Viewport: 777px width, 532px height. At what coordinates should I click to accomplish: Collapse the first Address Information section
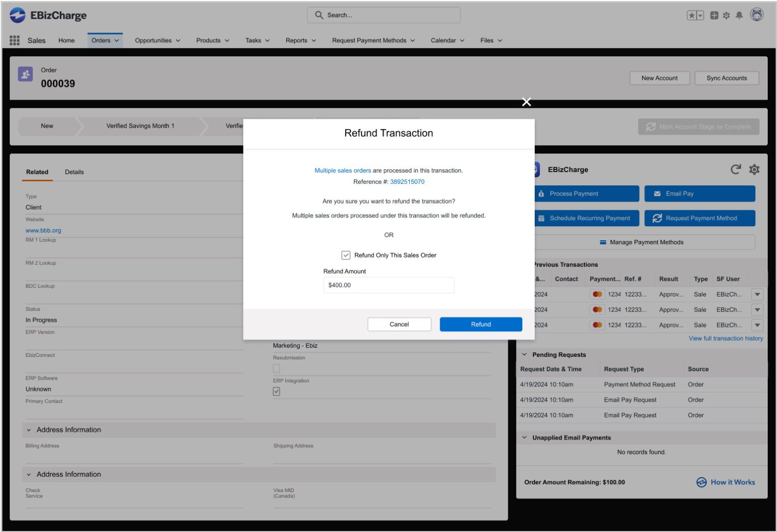tap(29, 430)
